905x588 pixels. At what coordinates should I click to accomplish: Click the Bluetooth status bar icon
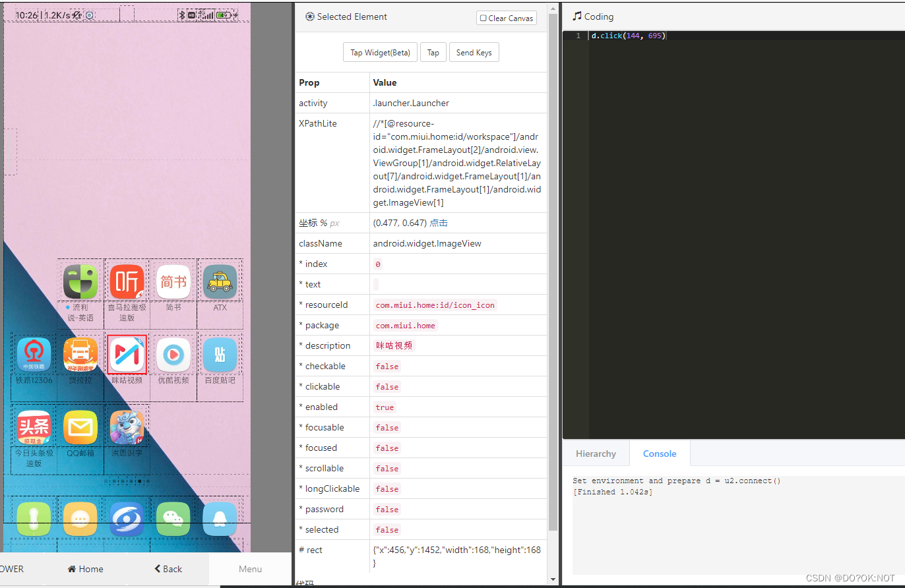183,15
